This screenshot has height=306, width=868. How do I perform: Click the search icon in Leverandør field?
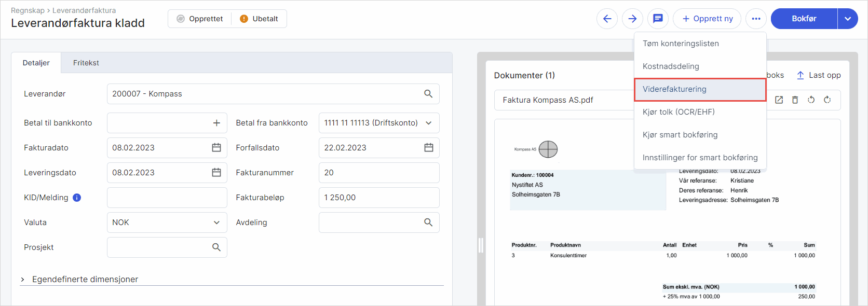[x=428, y=94]
